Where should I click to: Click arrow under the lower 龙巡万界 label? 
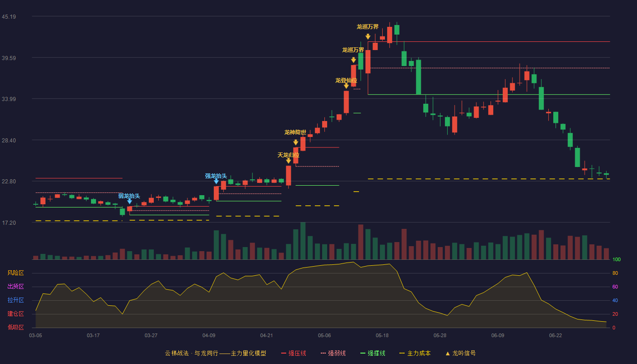click(x=354, y=60)
